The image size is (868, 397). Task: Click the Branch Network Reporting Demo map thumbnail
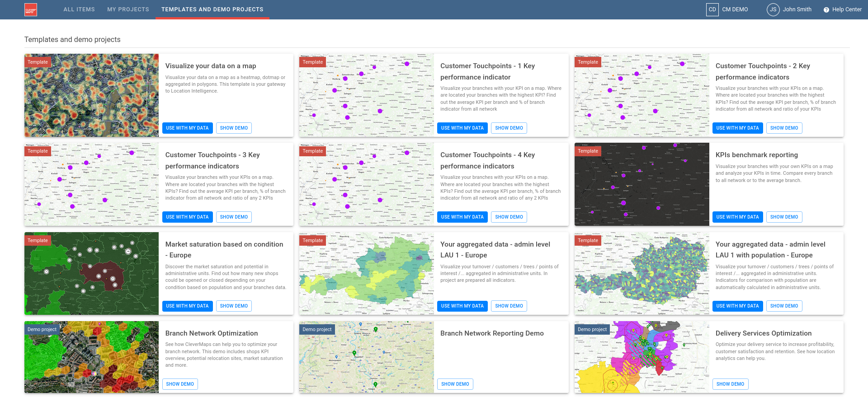366,357
